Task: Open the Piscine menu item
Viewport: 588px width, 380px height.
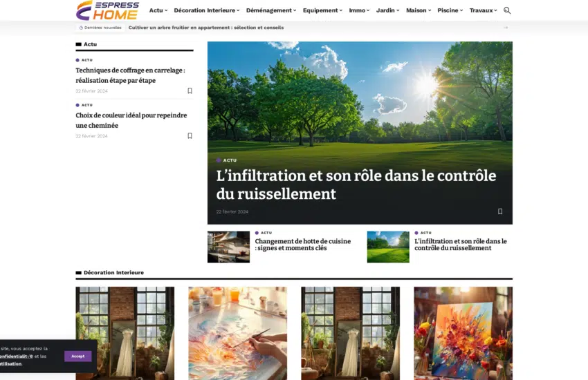Action: tap(450, 10)
